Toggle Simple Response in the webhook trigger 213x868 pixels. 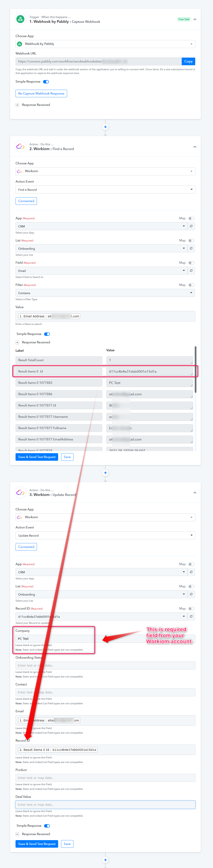46,82
